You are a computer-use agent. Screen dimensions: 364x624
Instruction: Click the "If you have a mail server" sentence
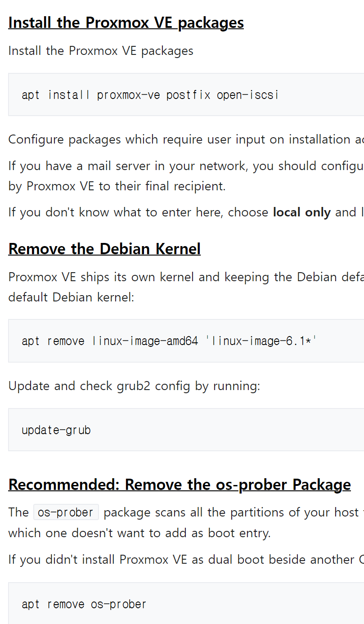coord(180,166)
